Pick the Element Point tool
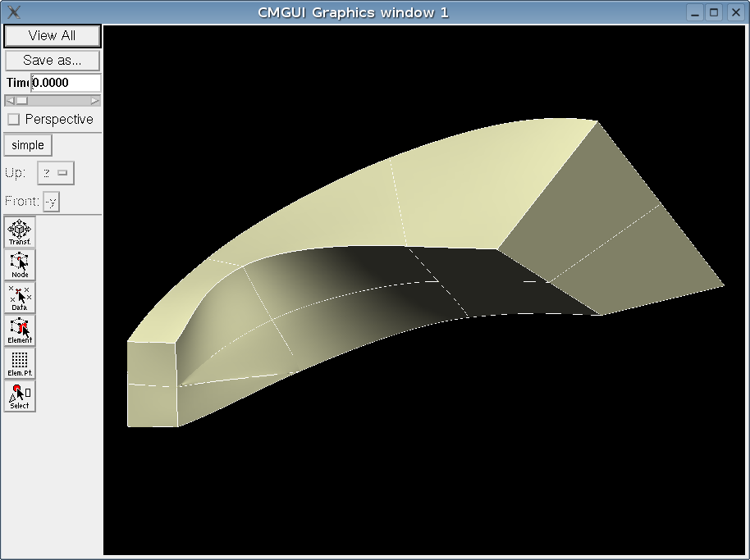Image resolution: width=750 pixels, height=560 pixels. (20, 363)
